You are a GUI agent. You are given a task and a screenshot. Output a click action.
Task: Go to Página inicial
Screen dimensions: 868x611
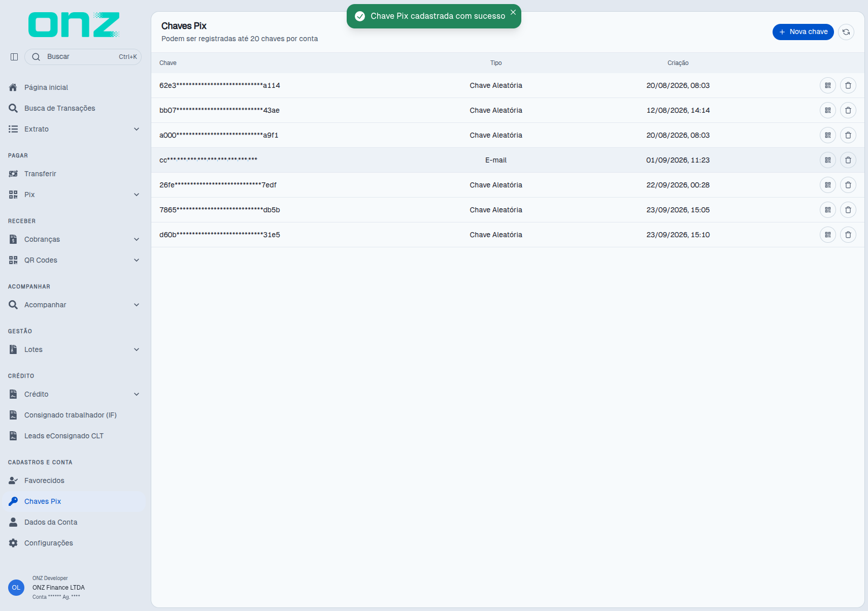[74, 87]
